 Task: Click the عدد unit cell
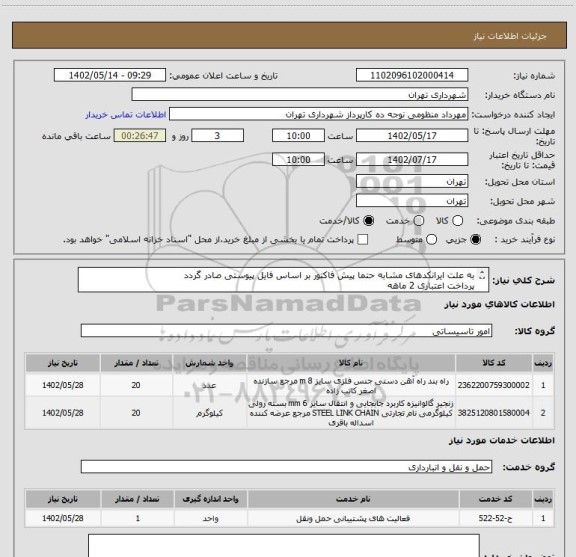209,385
